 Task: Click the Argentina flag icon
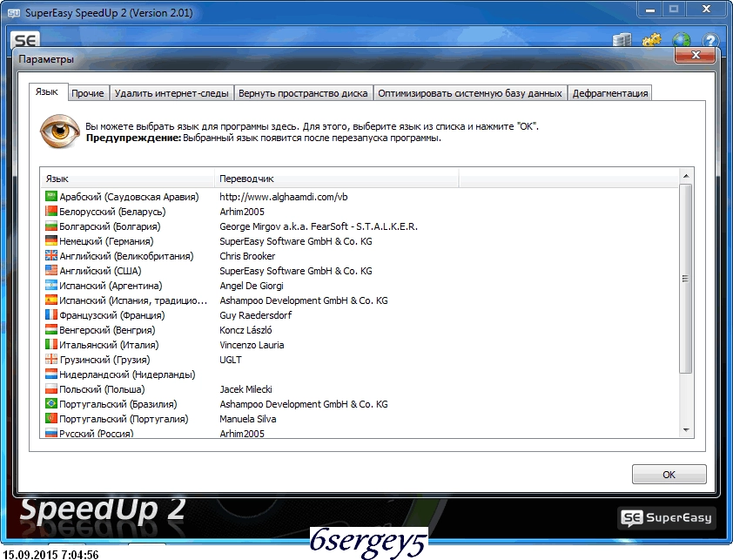point(51,286)
